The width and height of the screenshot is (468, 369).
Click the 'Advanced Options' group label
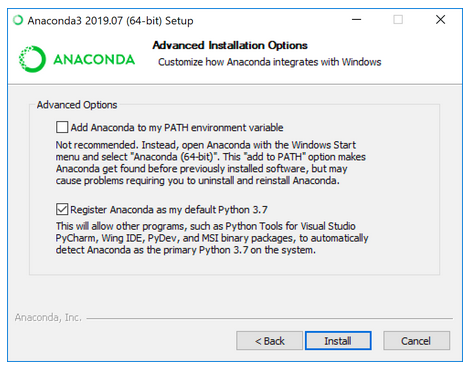[77, 105]
